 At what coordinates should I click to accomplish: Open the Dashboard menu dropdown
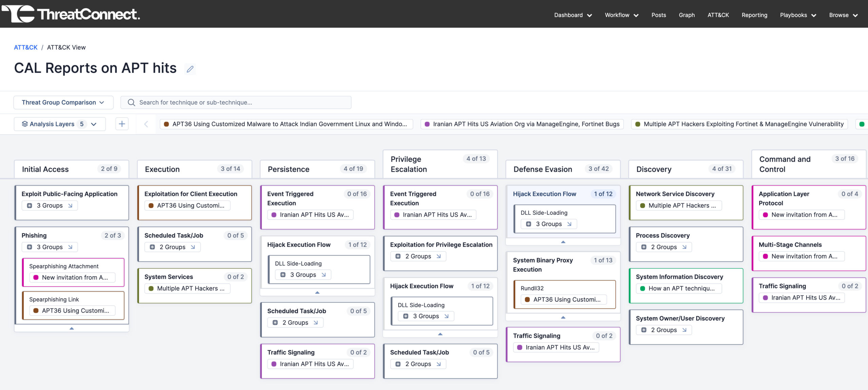pos(573,15)
